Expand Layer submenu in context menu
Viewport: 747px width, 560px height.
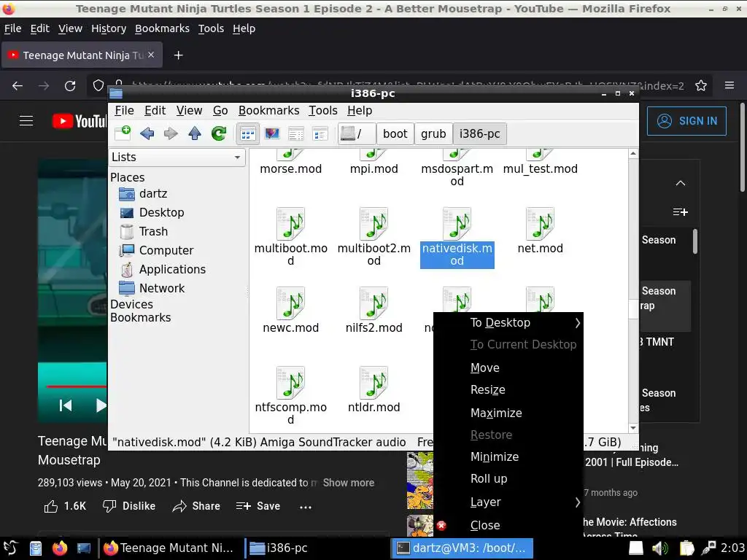click(508, 502)
